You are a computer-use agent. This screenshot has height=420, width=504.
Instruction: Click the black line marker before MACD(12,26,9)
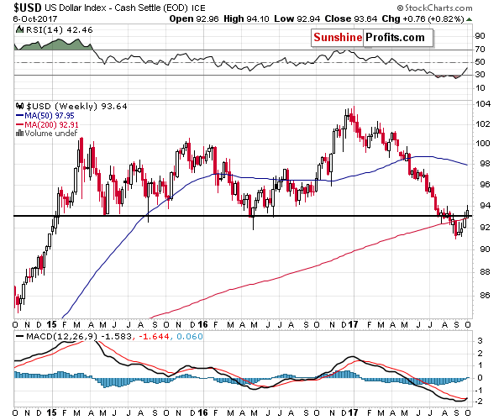tap(19, 337)
